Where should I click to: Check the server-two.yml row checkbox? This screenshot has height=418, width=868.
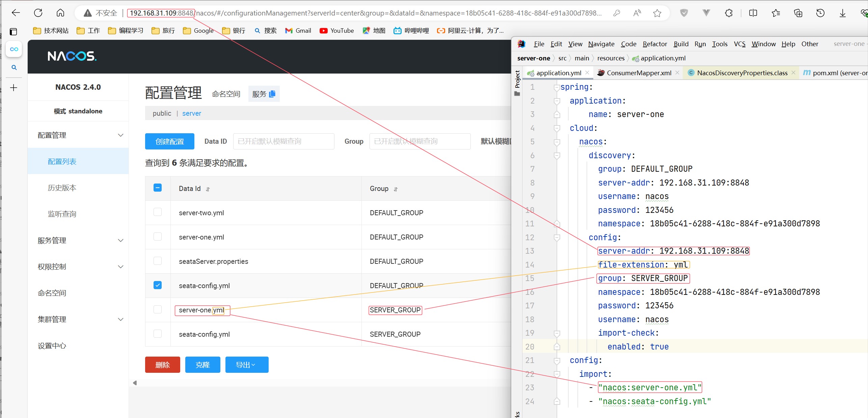pyautogui.click(x=158, y=212)
